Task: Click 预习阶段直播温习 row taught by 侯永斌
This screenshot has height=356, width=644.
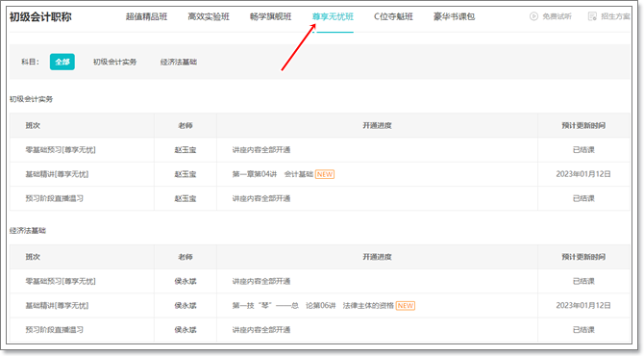Action: pyautogui.click(x=320, y=330)
